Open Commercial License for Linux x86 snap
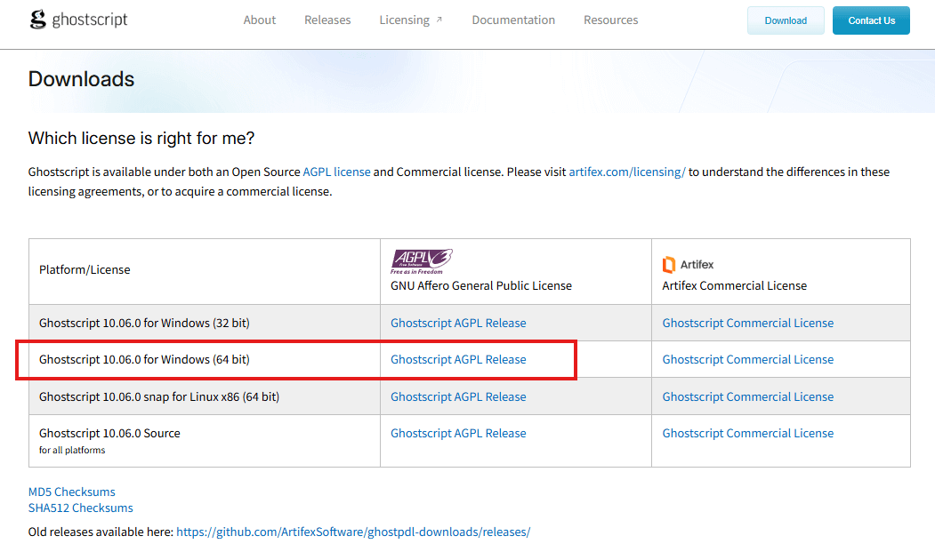 (748, 396)
